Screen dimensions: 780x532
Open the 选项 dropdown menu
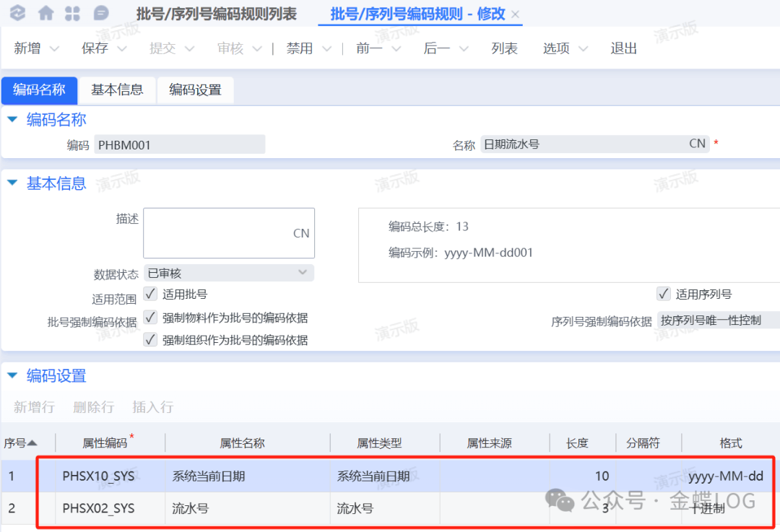pos(582,49)
